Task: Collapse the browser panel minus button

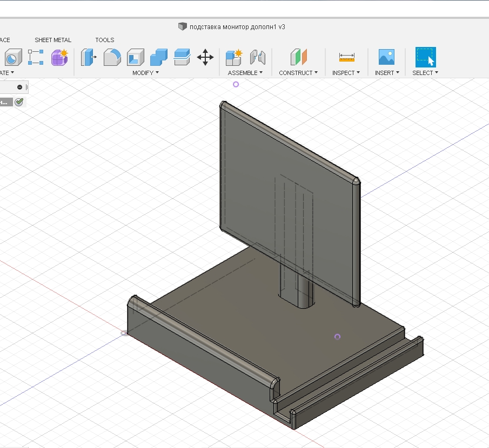Action: coord(19,87)
